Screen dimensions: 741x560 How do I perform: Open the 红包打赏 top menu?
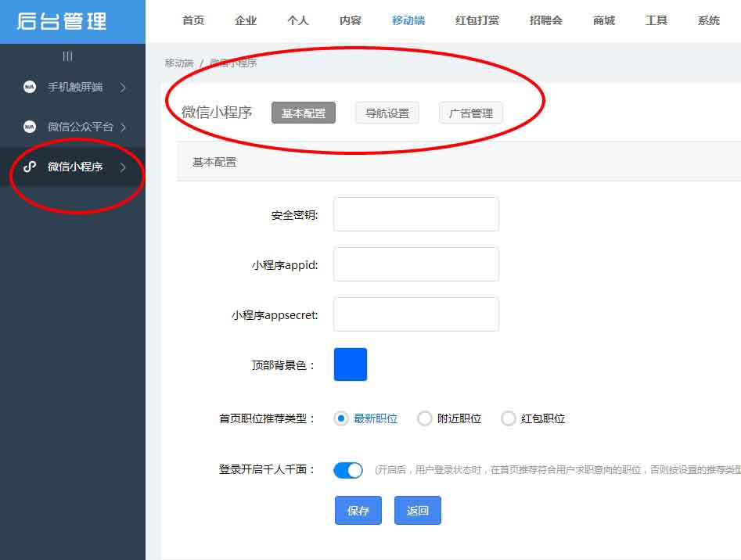[x=477, y=20]
